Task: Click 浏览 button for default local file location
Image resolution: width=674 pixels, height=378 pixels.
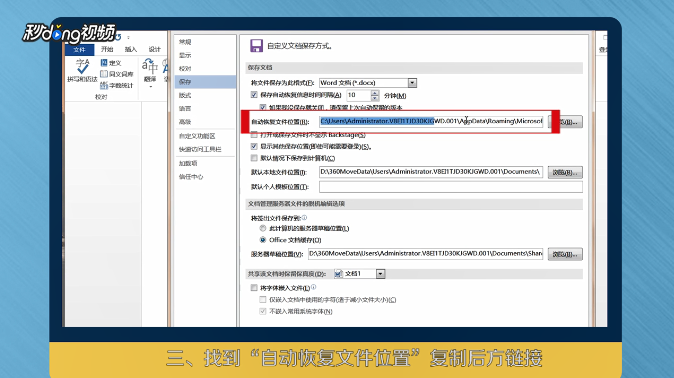Action: coord(565,172)
